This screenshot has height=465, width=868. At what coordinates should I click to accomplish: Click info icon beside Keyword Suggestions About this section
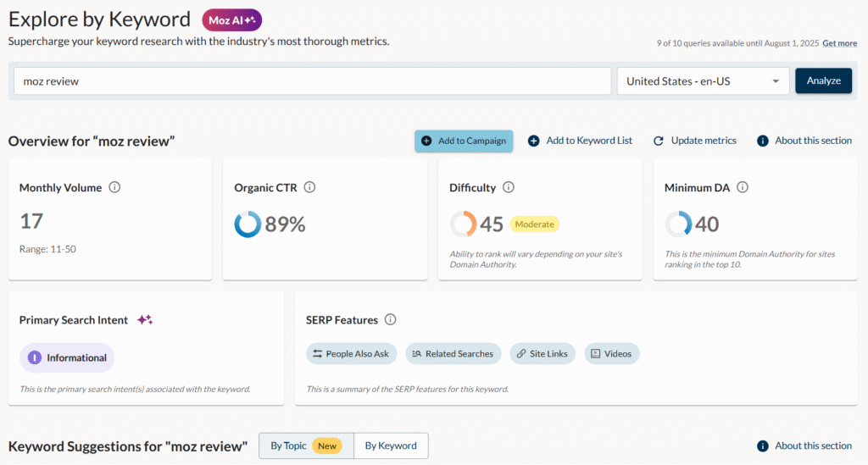pyautogui.click(x=763, y=446)
